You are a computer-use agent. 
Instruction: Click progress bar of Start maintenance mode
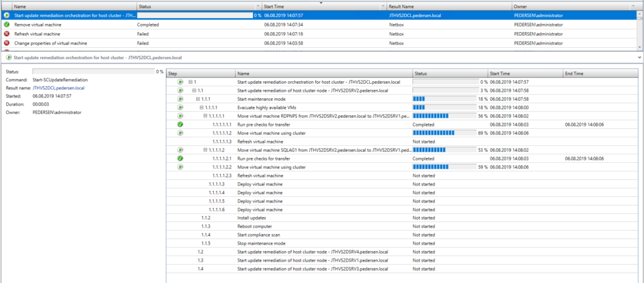click(x=445, y=99)
